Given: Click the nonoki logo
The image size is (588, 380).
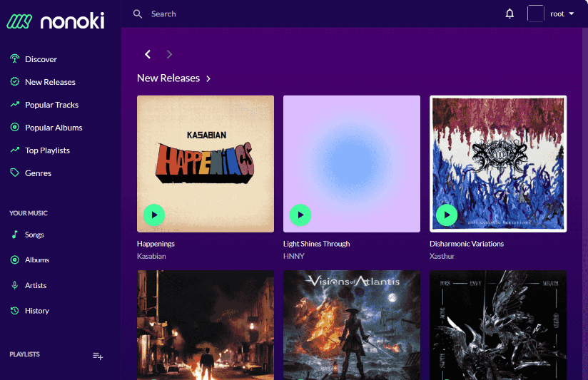Looking at the screenshot, I should click(x=56, y=21).
